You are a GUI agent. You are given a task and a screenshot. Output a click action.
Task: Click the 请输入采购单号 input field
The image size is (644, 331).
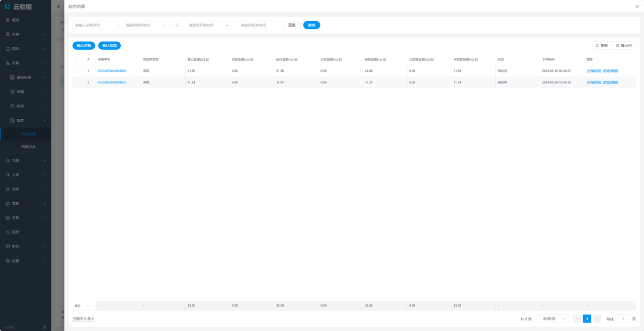click(96, 25)
